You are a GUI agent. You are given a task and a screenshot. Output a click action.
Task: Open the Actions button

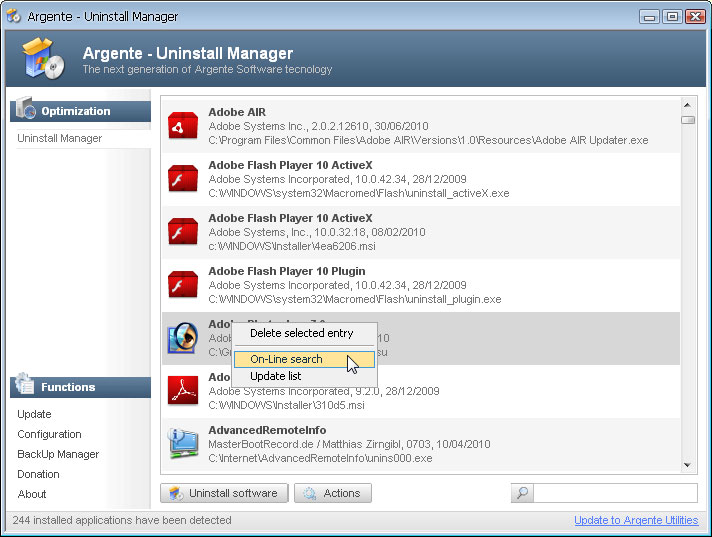point(333,493)
